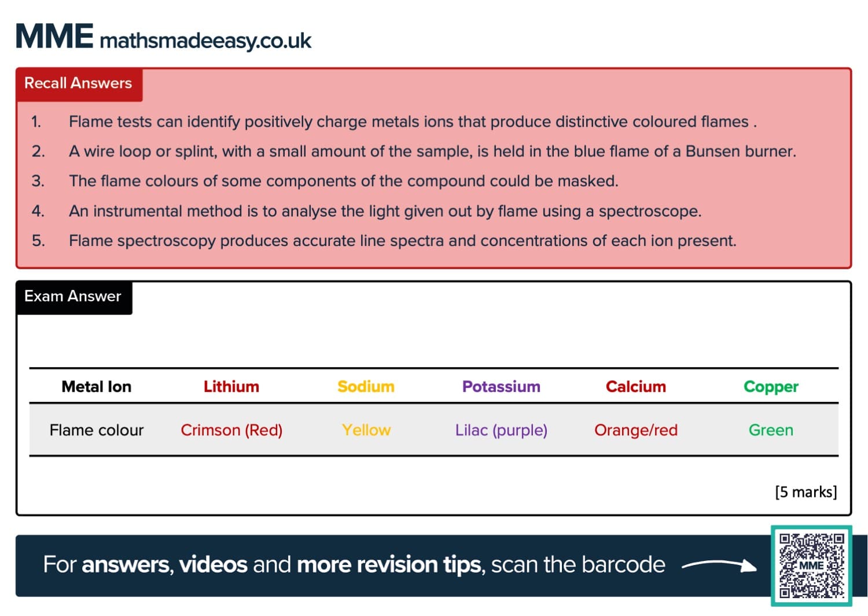Click the [5 marks] label
Viewport: 868px width, 616px height.
[x=806, y=492]
